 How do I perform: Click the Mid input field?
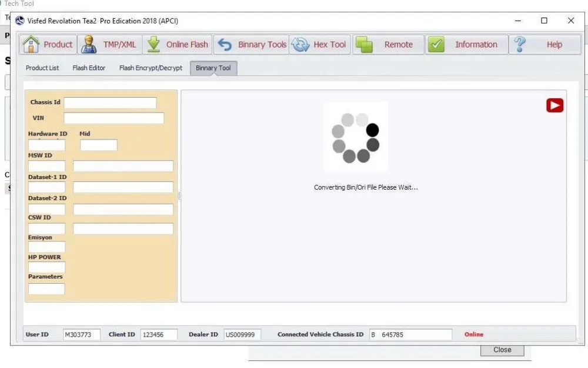(x=99, y=145)
